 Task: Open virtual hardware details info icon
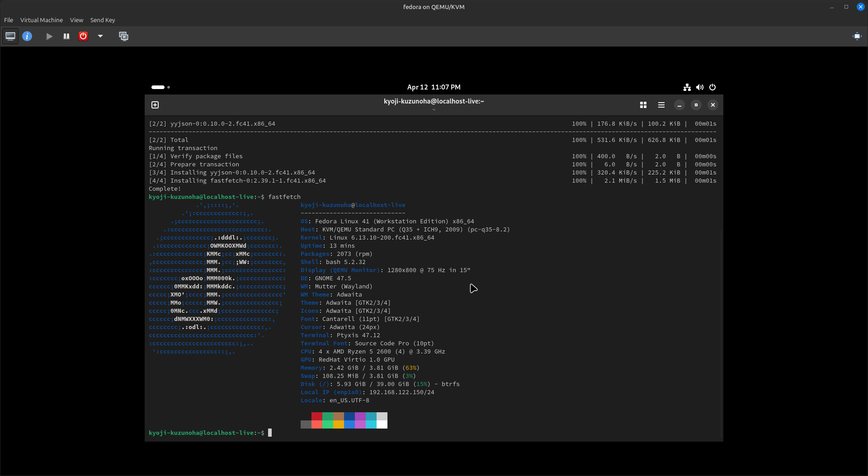pos(27,36)
